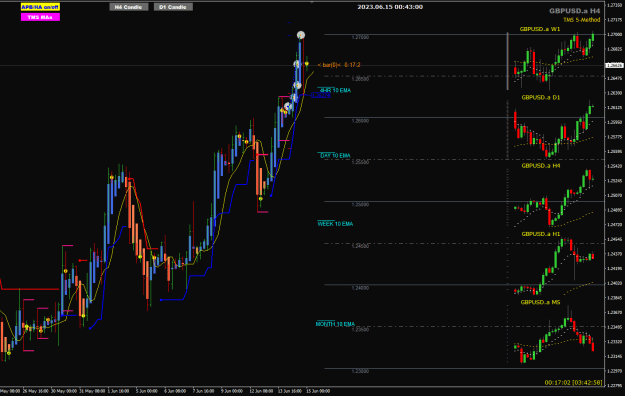Open the yellow-labeled GBPUSD.a H4 mini chart
625x396 pixels.
pos(540,165)
